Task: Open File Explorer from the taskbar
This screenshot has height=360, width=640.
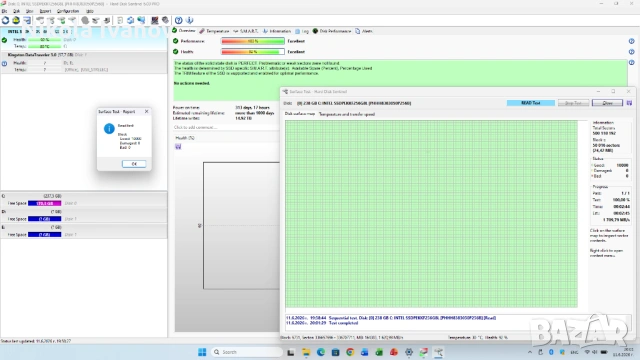Action: (306, 352)
